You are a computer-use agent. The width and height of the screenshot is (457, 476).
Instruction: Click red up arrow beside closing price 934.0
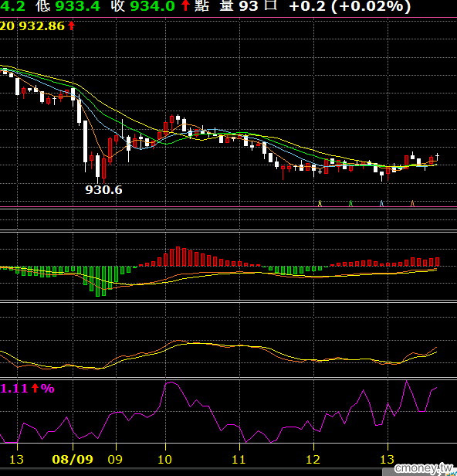(x=185, y=5)
